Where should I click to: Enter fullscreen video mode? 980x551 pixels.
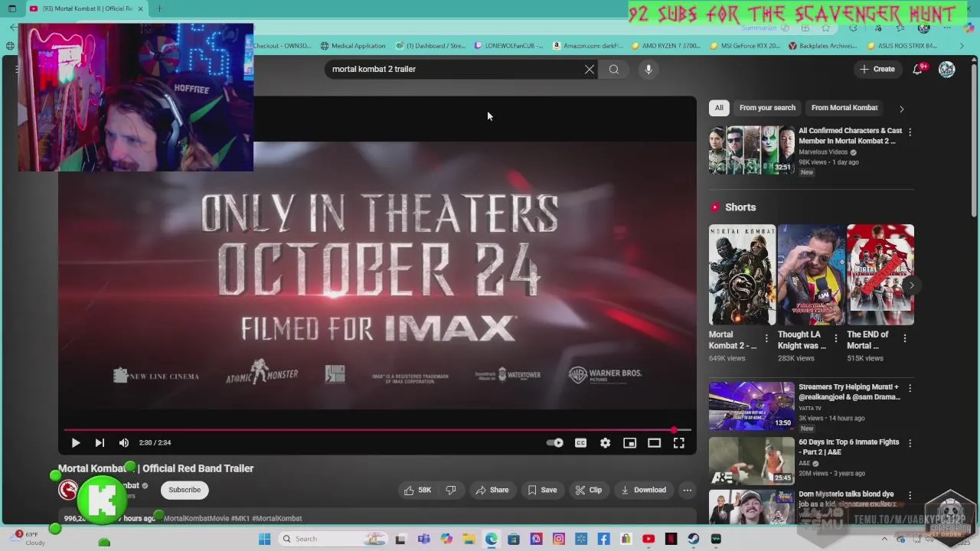pos(678,442)
